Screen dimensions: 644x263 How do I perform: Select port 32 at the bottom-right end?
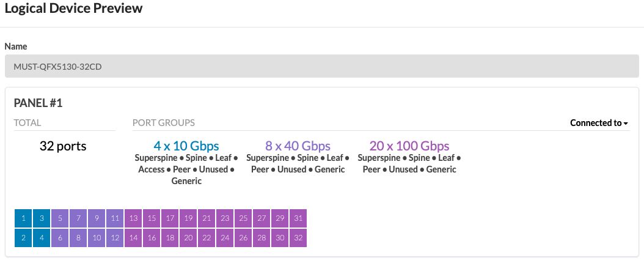[x=298, y=238]
